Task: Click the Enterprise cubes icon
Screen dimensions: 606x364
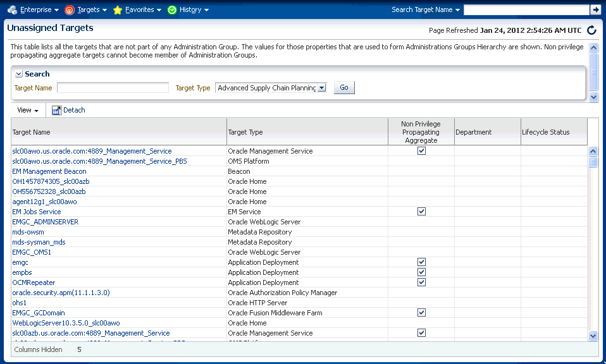Action: point(13,10)
